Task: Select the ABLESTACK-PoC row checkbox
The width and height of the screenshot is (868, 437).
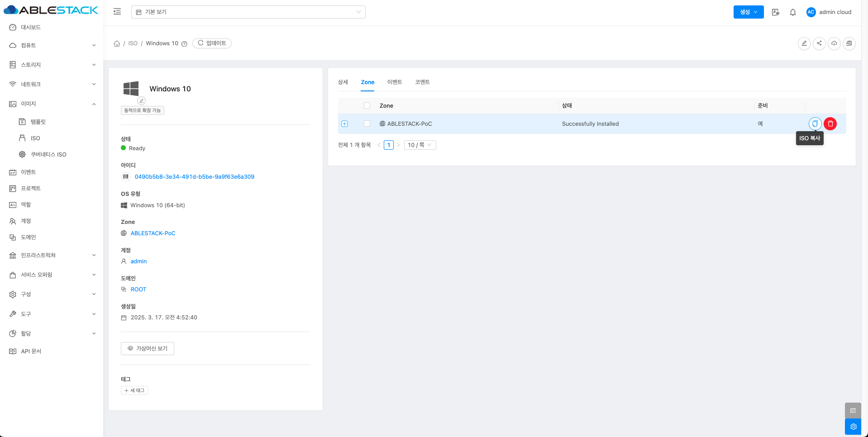Action: click(367, 123)
